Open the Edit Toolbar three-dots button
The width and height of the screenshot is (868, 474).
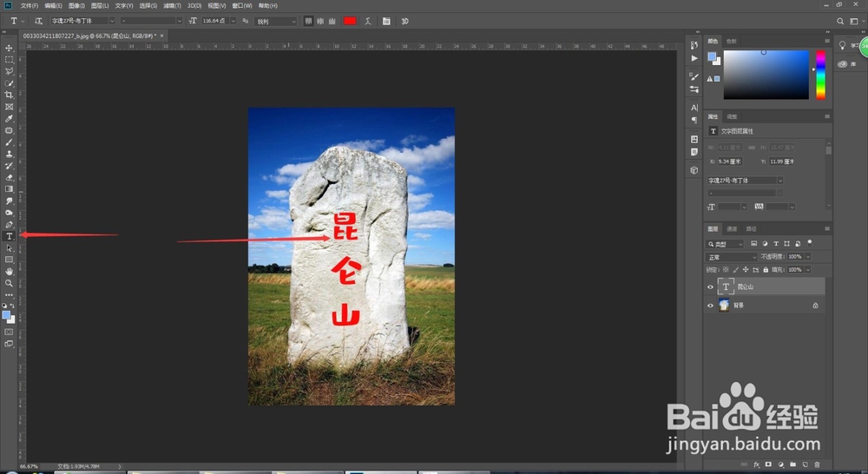click(x=9, y=294)
